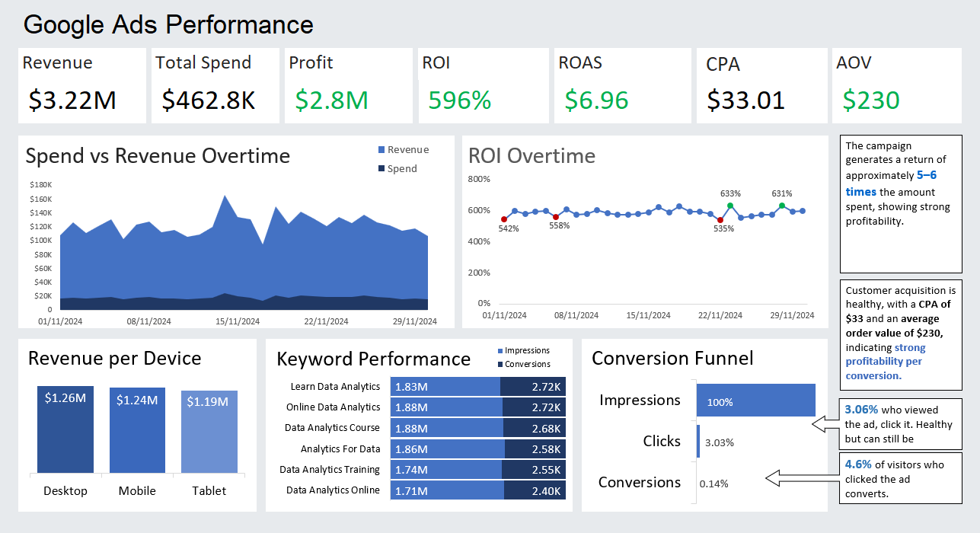Click the 3.06% click-through insight note
The width and height of the screenshot is (980, 533).
(x=901, y=424)
